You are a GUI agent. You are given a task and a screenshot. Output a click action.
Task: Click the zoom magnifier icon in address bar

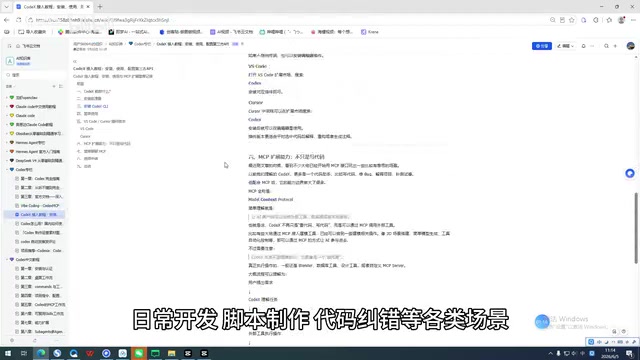click(x=553, y=20)
